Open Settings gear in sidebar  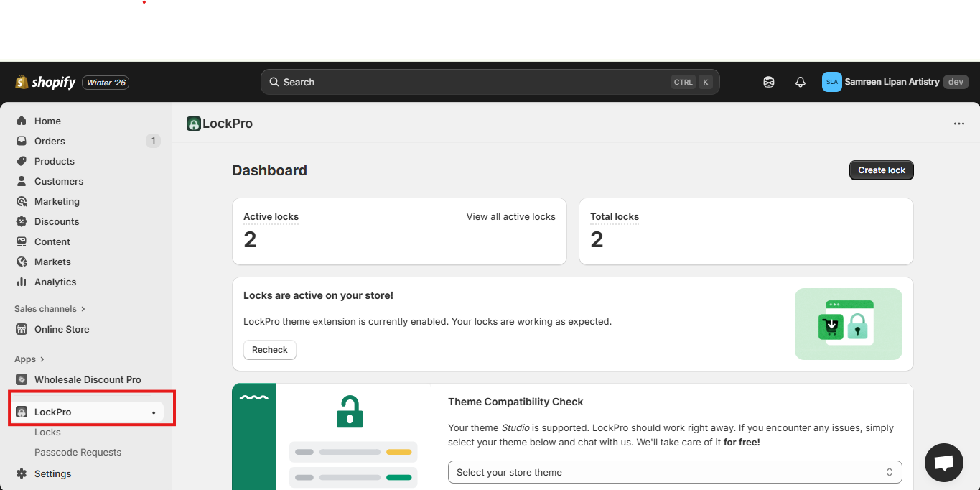pos(22,473)
